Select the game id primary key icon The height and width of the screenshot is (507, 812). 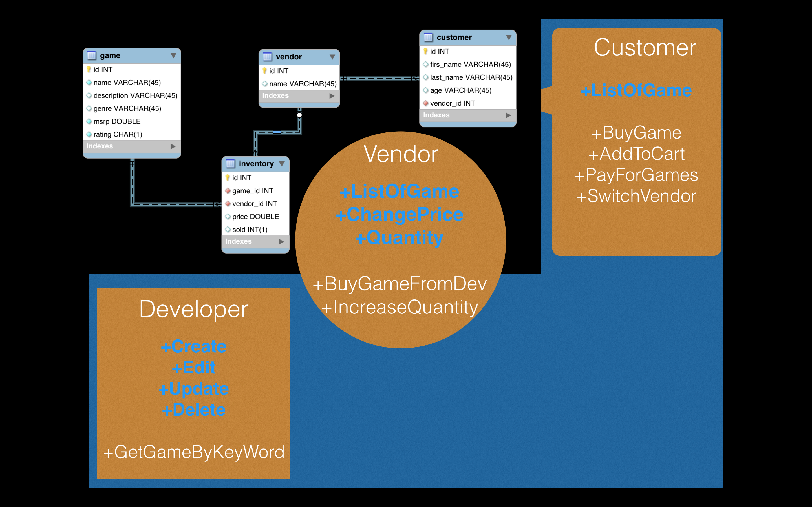point(89,69)
